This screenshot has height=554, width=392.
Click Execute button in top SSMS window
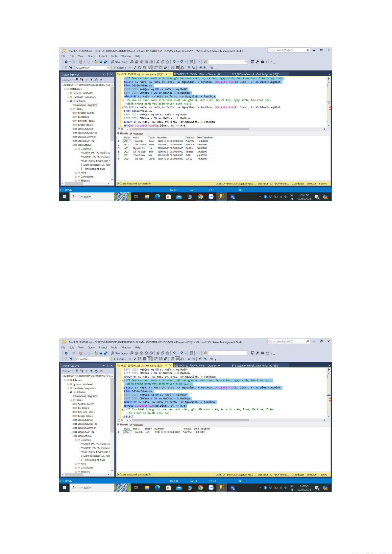(x=120, y=68)
